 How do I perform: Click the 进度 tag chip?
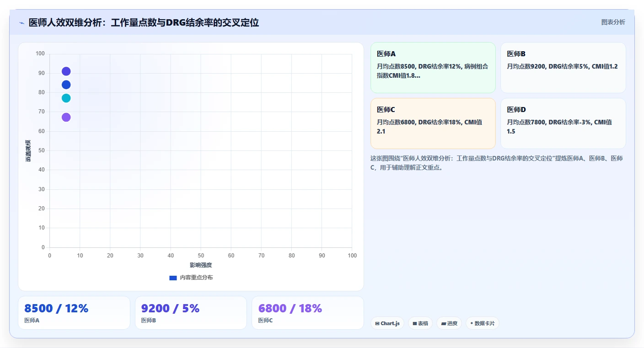[x=449, y=323]
